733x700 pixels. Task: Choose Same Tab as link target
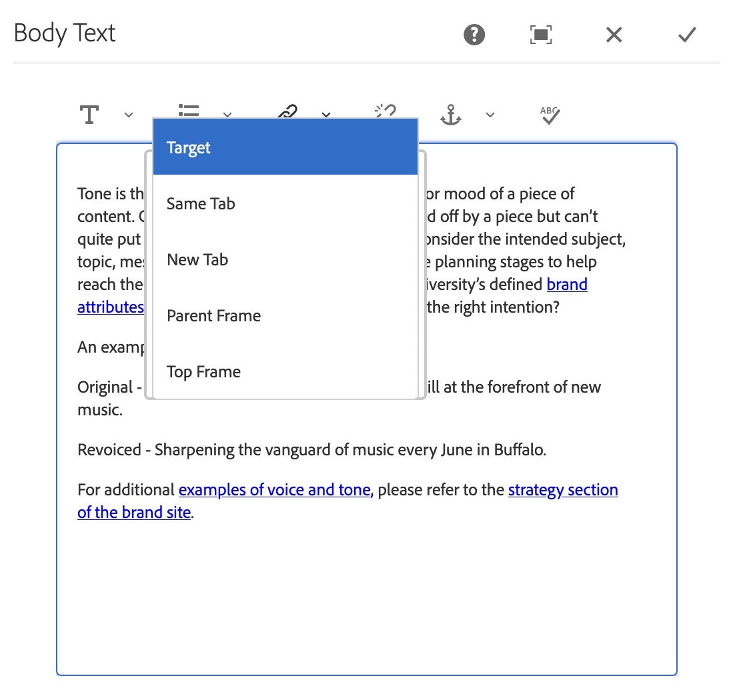[x=285, y=203]
